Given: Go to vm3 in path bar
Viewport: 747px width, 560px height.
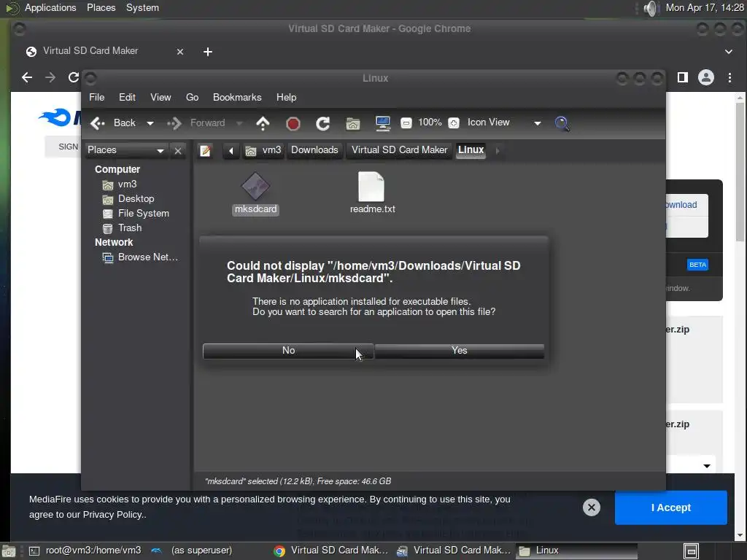Looking at the screenshot, I should [x=263, y=150].
